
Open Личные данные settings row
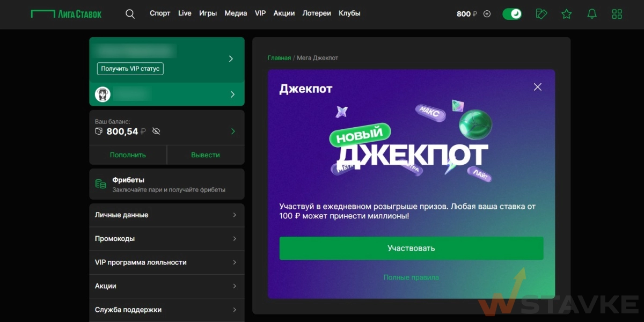(167, 215)
